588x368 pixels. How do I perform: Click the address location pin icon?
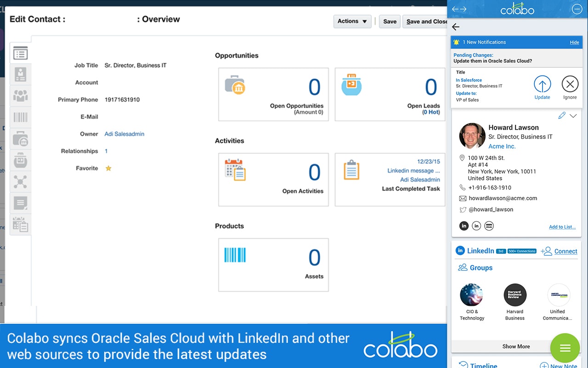click(462, 158)
